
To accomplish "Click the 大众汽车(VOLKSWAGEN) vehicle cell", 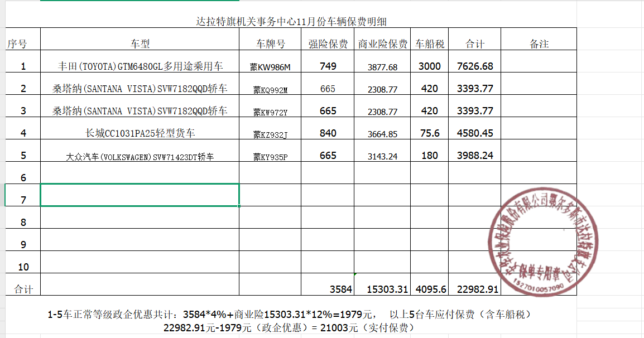I will [x=140, y=157].
